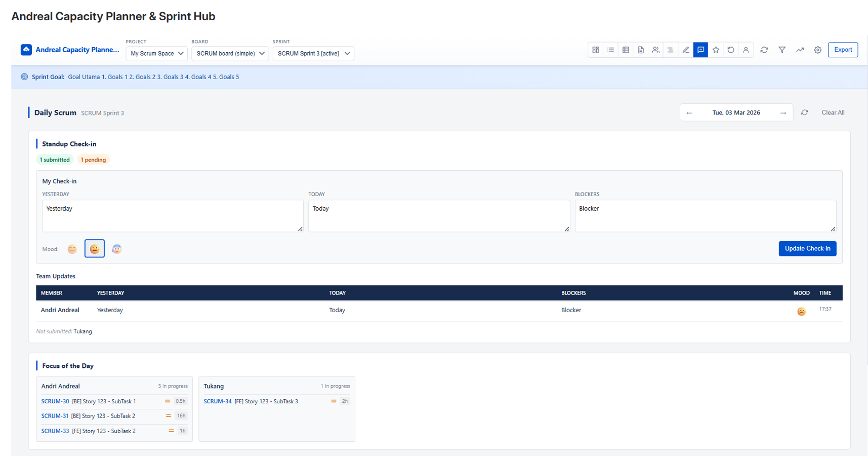Toggle the neutral mood emoji selection
Screen dimensions: 868x456
[94, 249]
